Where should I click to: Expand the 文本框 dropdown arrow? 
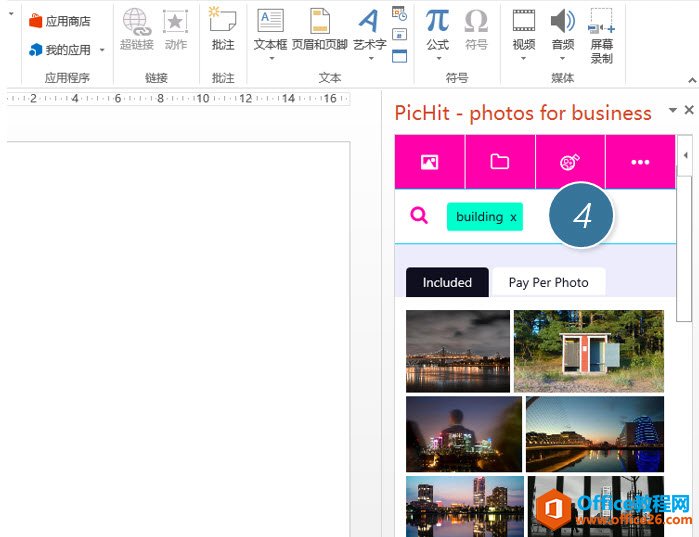pos(271,58)
